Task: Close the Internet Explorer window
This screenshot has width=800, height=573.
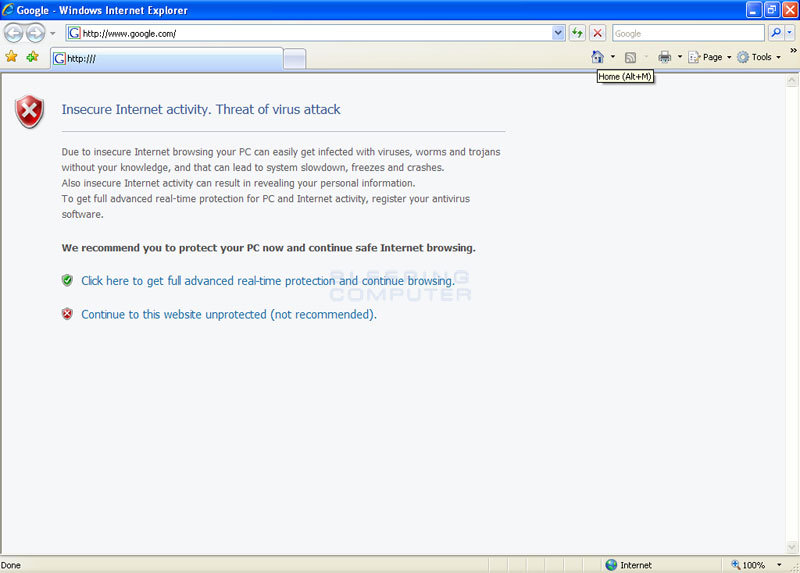Action: coord(790,10)
